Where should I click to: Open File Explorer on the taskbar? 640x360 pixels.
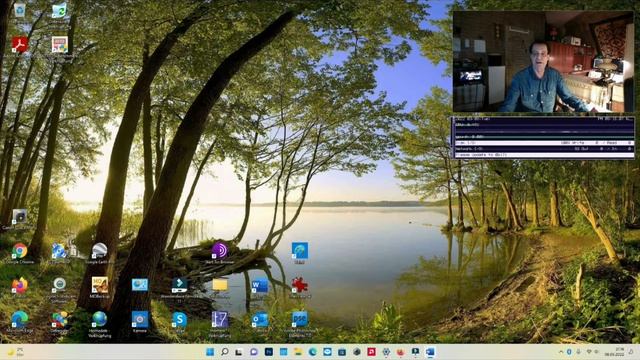(298, 352)
